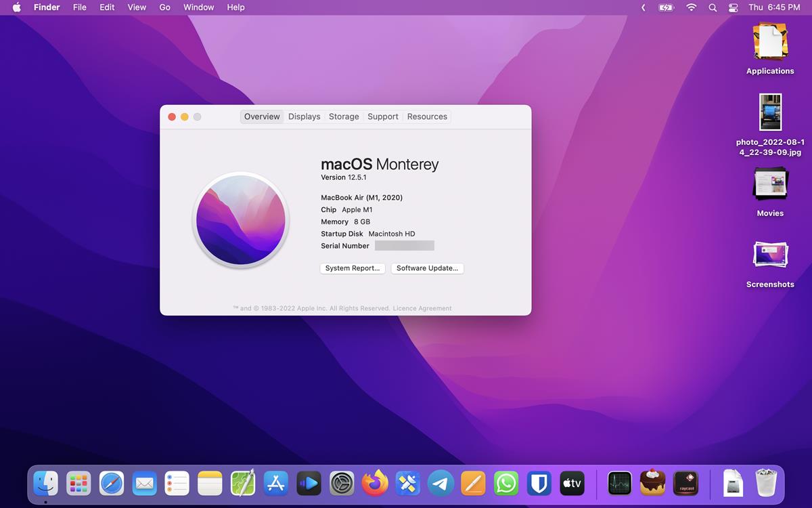
Task: Open the Apple TV app in Dock
Action: tap(572, 483)
